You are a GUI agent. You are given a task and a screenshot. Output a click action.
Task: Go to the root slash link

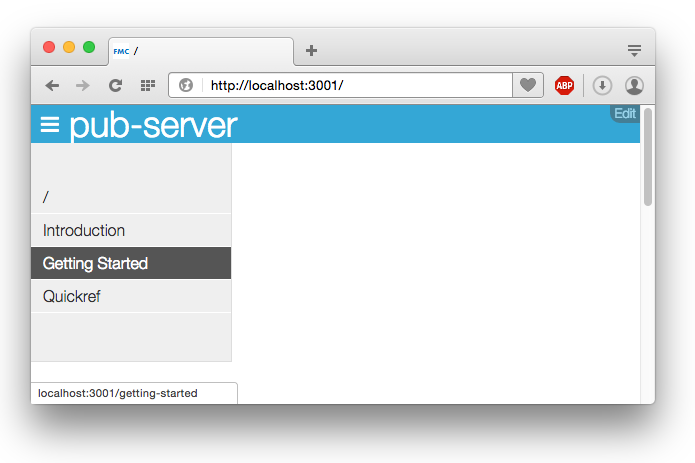[x=131, y=197]
